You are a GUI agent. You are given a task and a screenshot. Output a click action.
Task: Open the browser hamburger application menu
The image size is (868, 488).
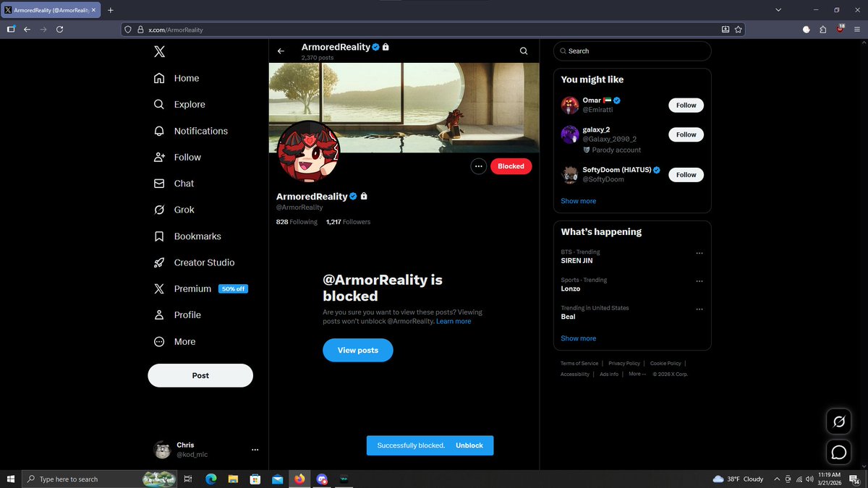pos(856,30)
